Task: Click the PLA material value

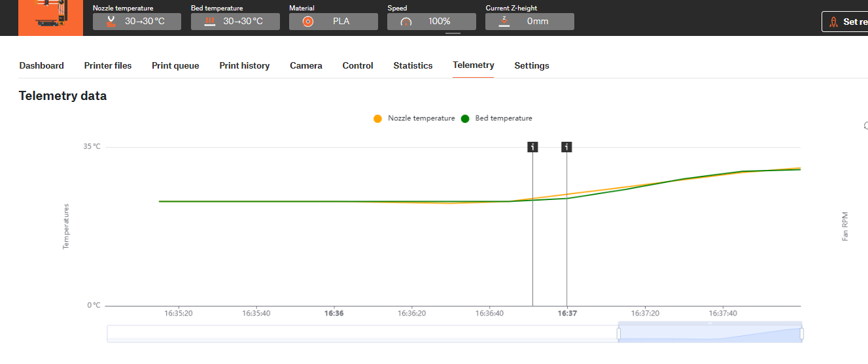Action: pyautogui.click(x=341, y=21)
